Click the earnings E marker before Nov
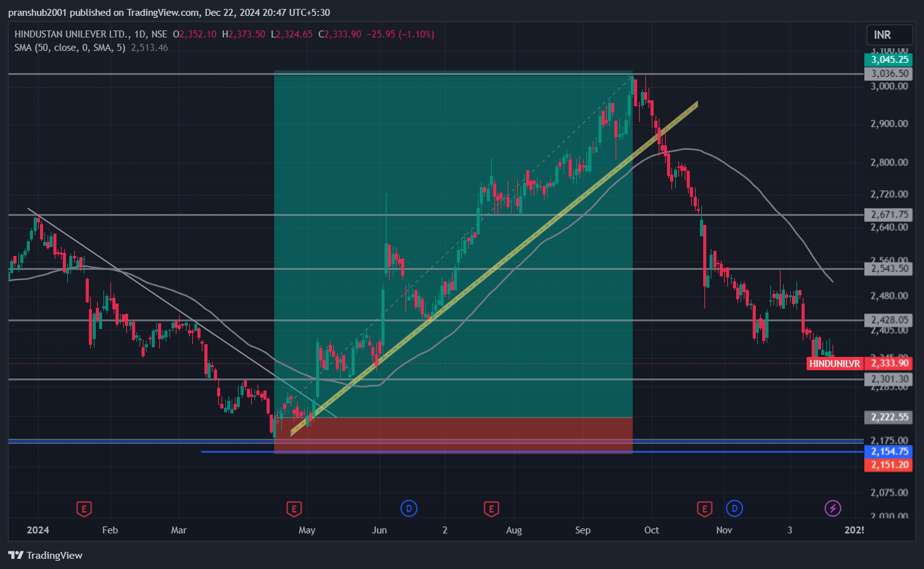Screen dimensions: 924x569 click(x=704, y=509)
